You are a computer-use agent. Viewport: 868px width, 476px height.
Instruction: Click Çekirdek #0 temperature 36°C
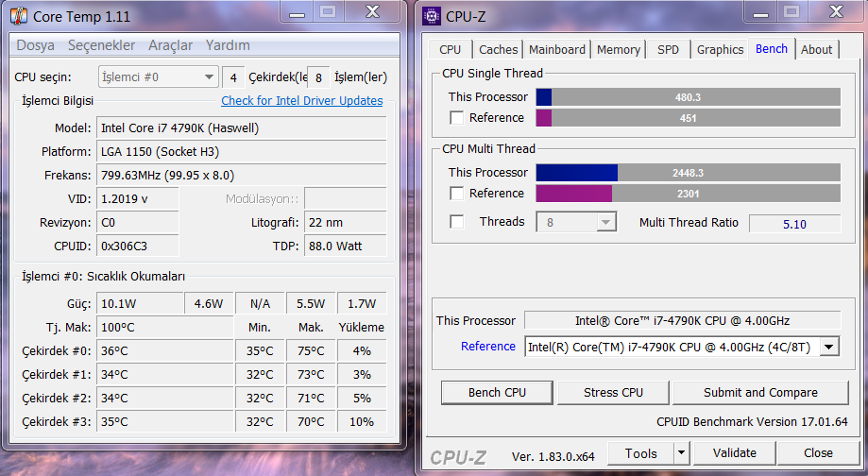coord(164,351)
